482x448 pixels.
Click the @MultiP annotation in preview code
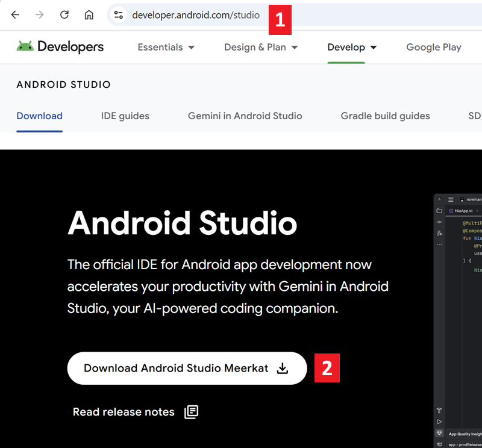472,223
